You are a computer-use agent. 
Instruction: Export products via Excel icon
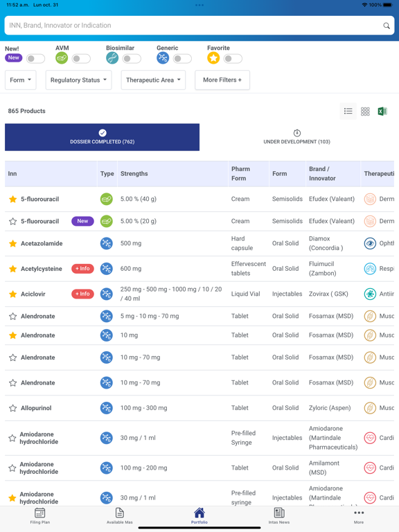pyautogui.click(x=382, y=112)
